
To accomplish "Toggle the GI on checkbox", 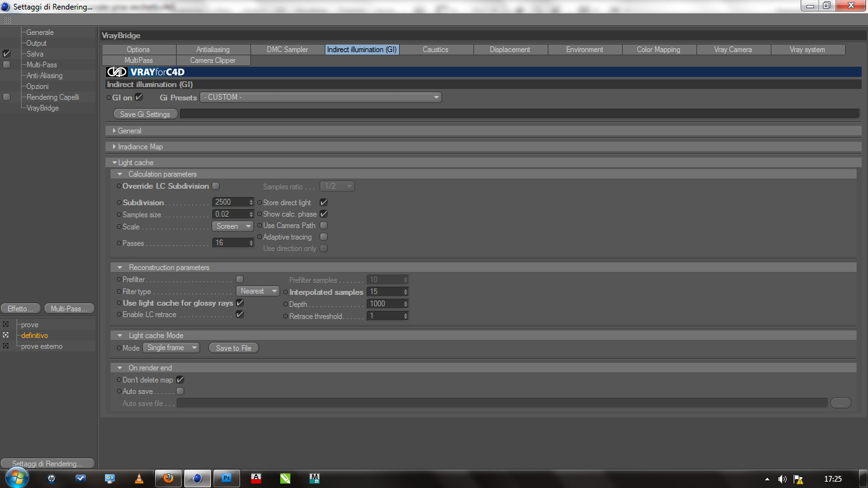I will coord(139,97).
